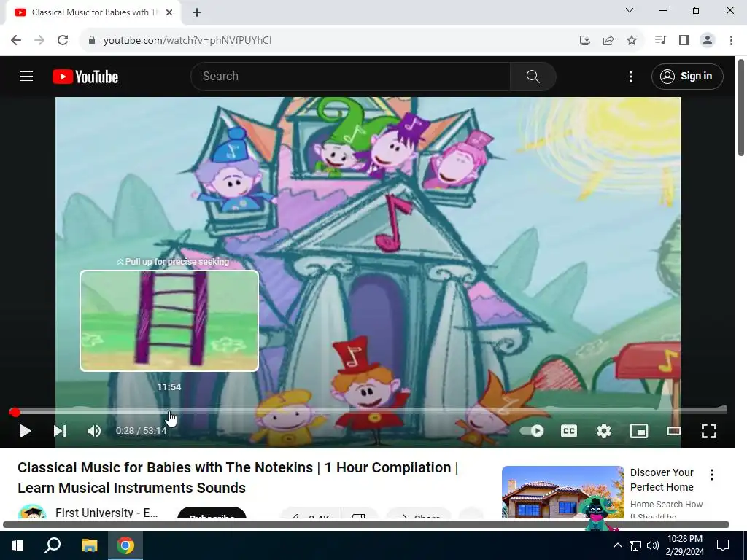The image size is (747, 560).
Task: Click the vertical page scrollbar
Action: 741,107
